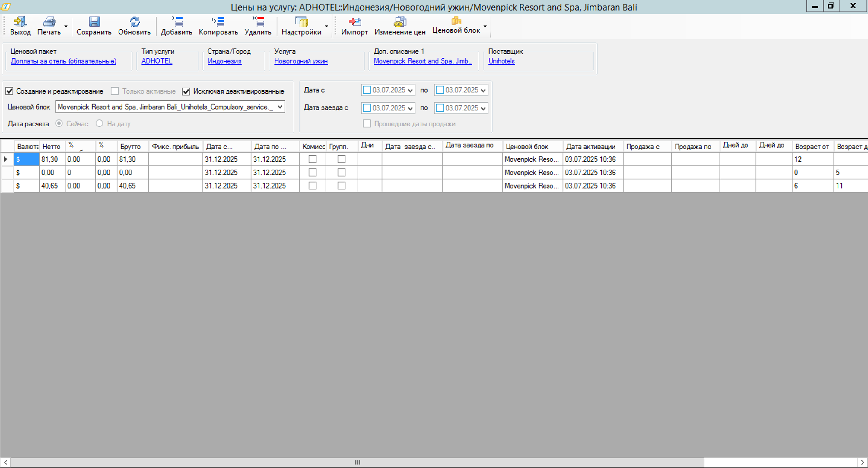Click the Изменение цен icon
Viewport: 868px width, 468px height.
[x=400, y=21]
